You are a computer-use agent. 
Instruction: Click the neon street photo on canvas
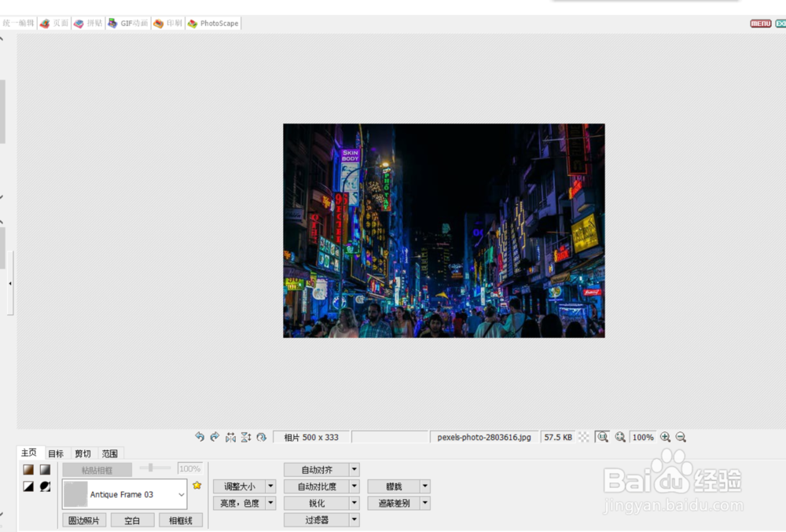[x=443, y=230]
